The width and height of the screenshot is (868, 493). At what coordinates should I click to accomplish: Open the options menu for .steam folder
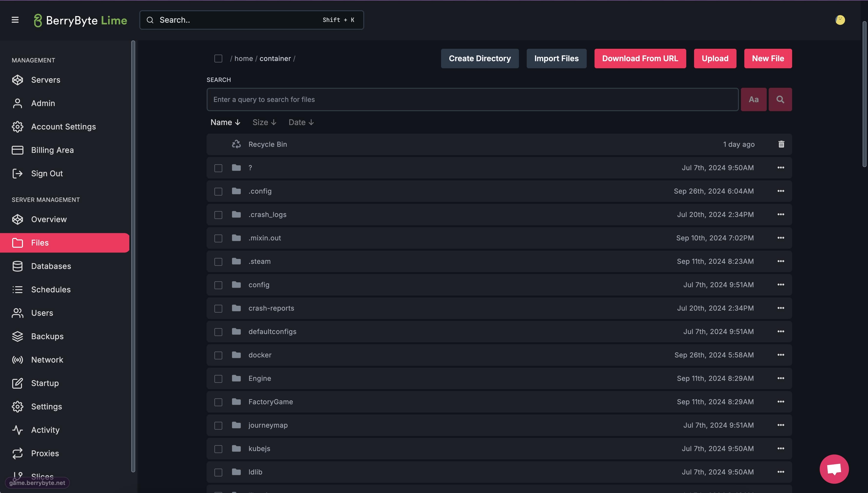tap(781, 261)
